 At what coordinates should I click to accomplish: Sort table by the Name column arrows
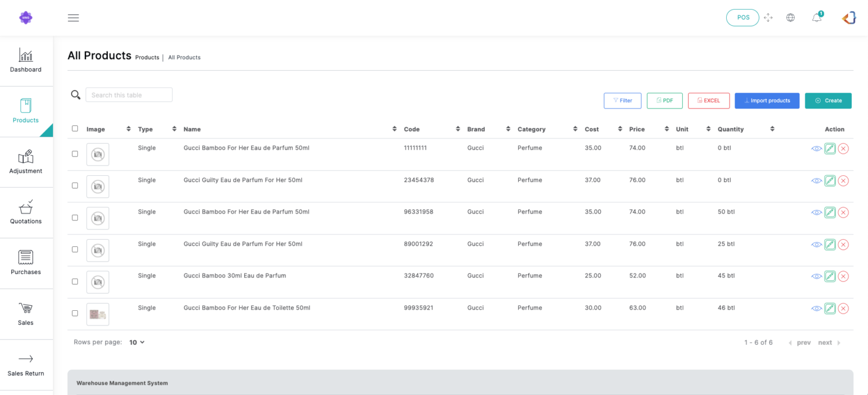coord(394,129)
